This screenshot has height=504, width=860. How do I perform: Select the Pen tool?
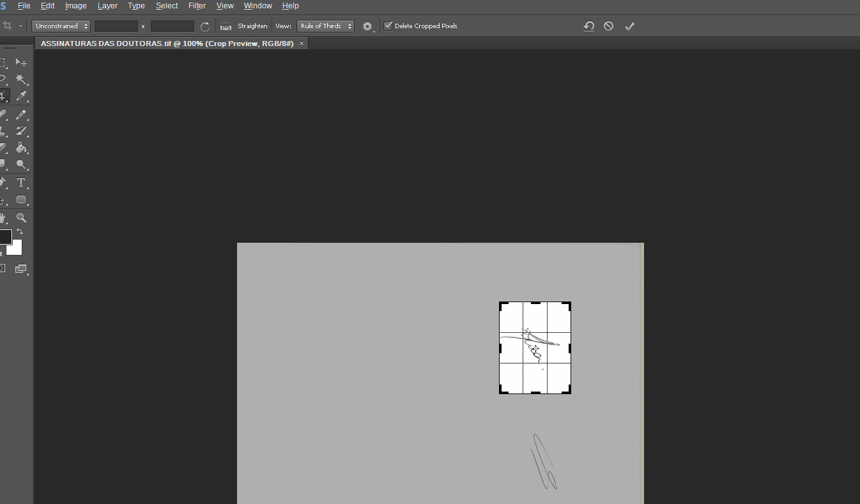(3, 183)
